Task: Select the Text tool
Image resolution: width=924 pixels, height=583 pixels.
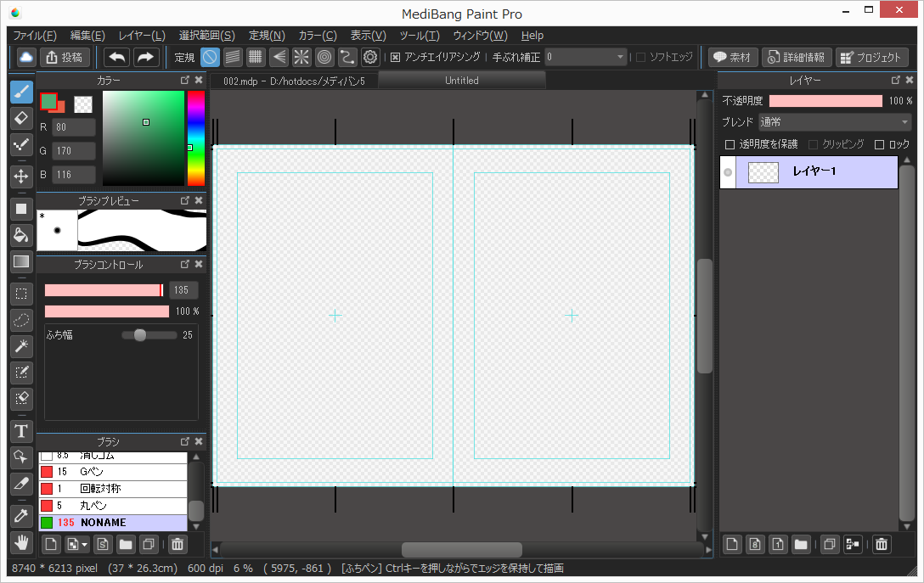Action: (x=21, y=431)
